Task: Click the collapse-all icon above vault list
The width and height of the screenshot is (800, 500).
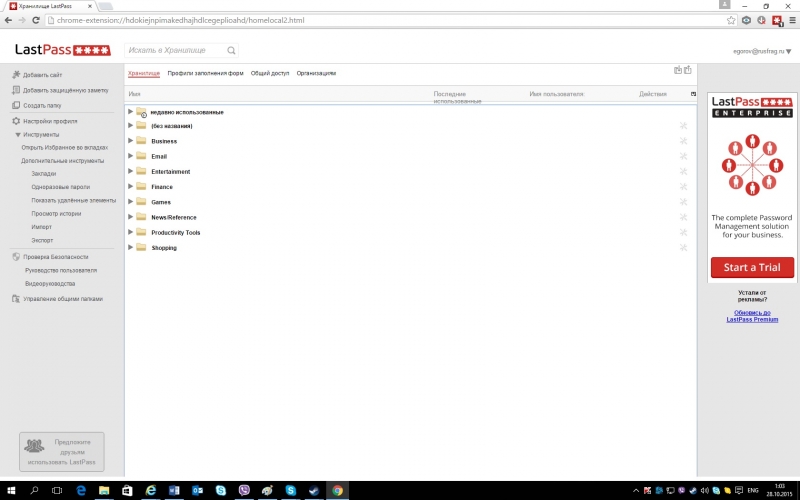Action: [678, 70]
